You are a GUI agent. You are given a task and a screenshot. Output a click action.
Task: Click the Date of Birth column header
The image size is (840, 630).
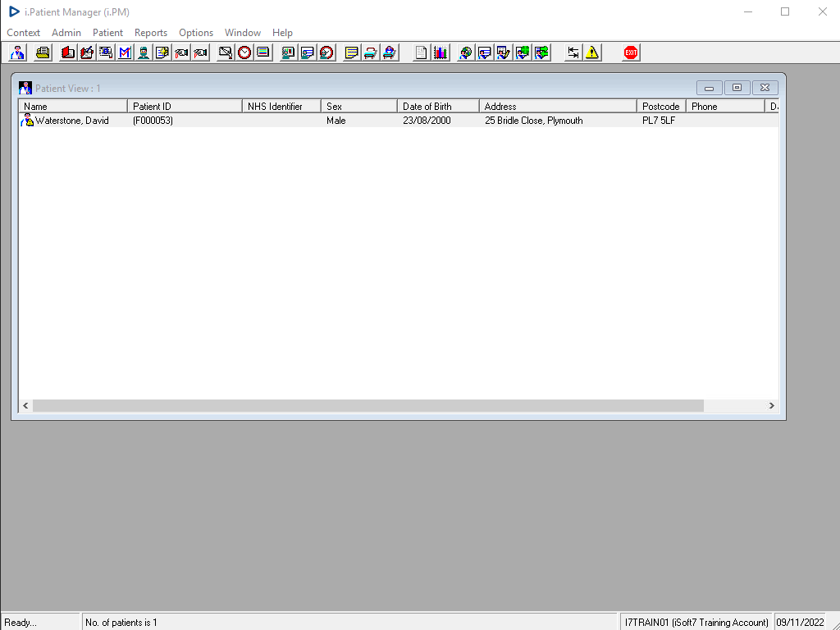438,106
